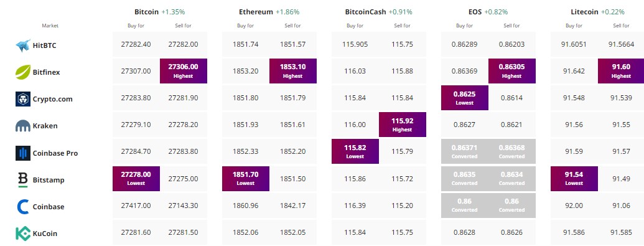644x246 pixels.
Task: Select Coinbase Pro converted EOS buy 0.86371
Action: tap(465, 151)
